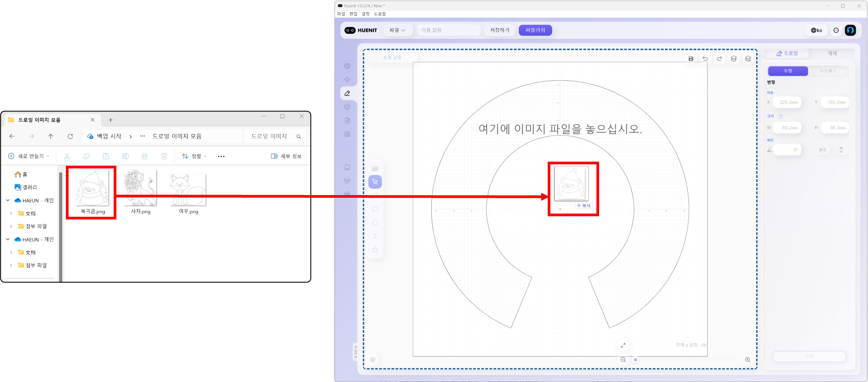Click the + 복사 label under the canvas image

pyautogui.click(x=583, y=205)
